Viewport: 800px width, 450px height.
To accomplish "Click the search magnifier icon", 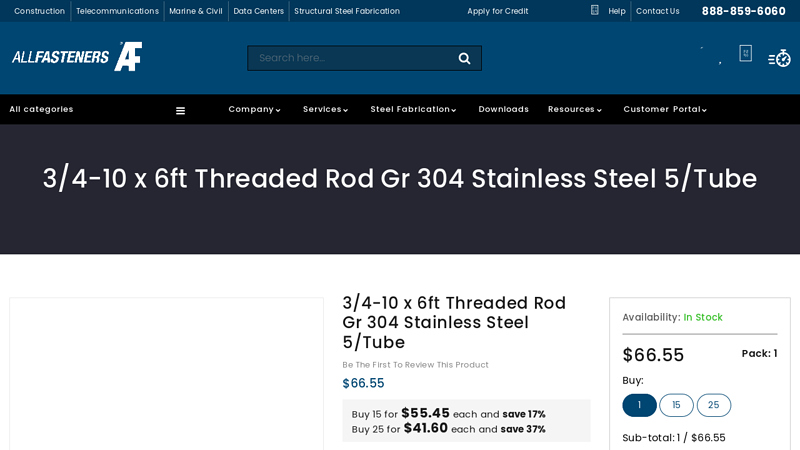I will [x=464, y=58].
